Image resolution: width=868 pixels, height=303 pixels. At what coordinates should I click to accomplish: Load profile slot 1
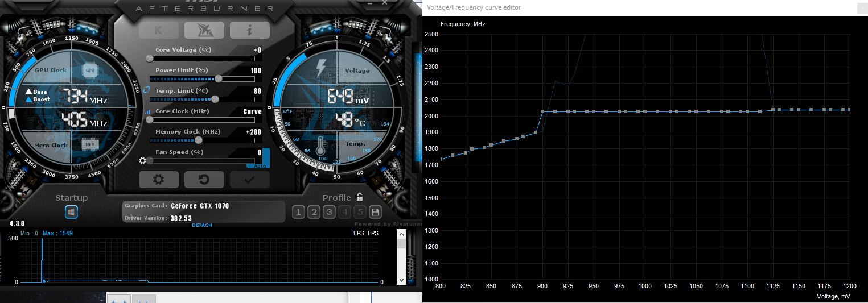[x=298, y=213]
